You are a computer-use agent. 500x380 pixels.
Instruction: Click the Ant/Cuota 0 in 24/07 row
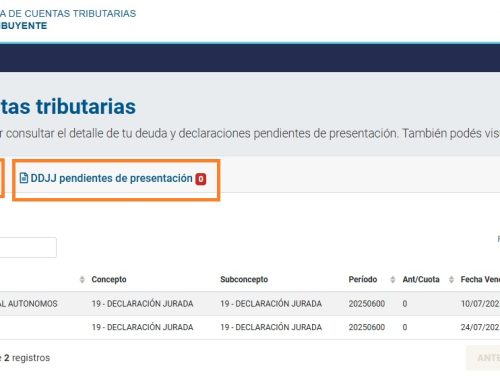coord(405,327)
